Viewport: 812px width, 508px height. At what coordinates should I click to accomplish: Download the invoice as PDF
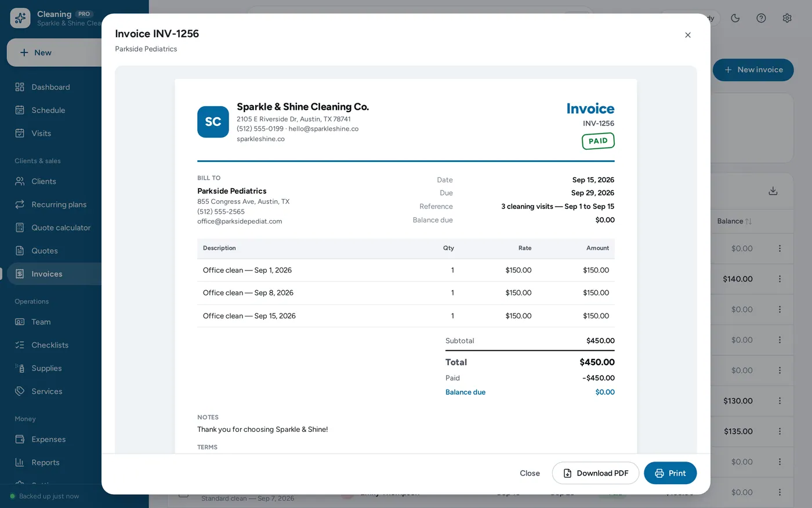pos(596,473)
